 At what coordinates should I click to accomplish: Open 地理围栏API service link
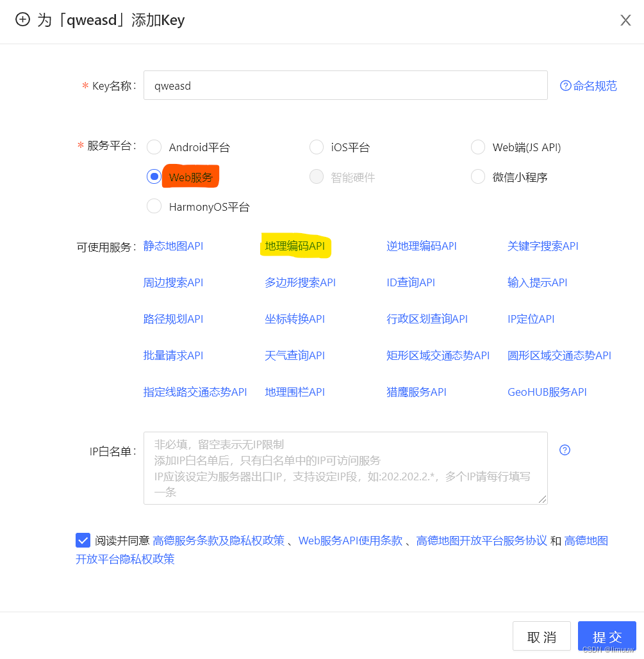coord(295,392)
